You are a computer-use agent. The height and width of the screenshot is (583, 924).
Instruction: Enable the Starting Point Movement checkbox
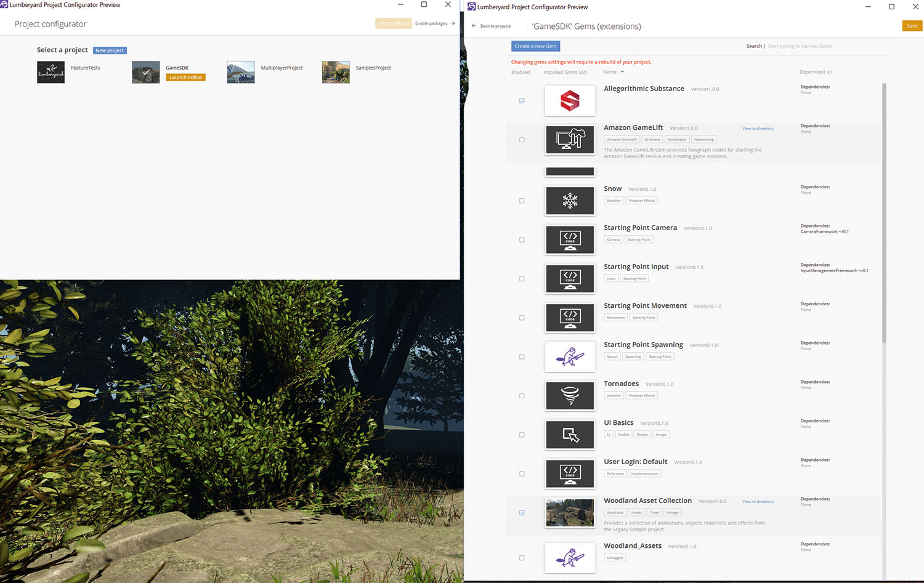click(x=522, y=318)
